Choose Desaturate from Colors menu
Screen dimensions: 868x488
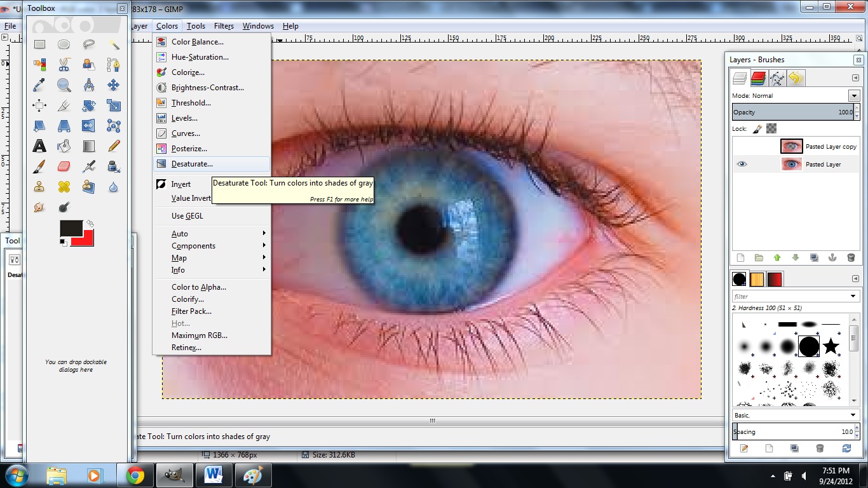point(212,164)
